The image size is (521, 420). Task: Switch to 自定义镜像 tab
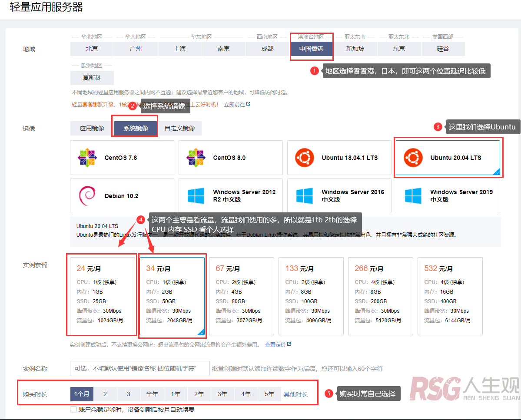click(180, 128)
